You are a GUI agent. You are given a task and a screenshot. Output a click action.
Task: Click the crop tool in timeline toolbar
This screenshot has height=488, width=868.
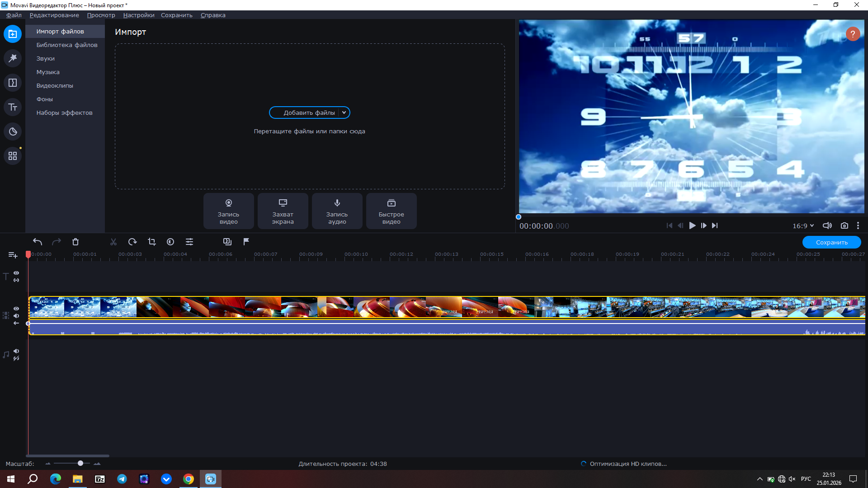152,242
